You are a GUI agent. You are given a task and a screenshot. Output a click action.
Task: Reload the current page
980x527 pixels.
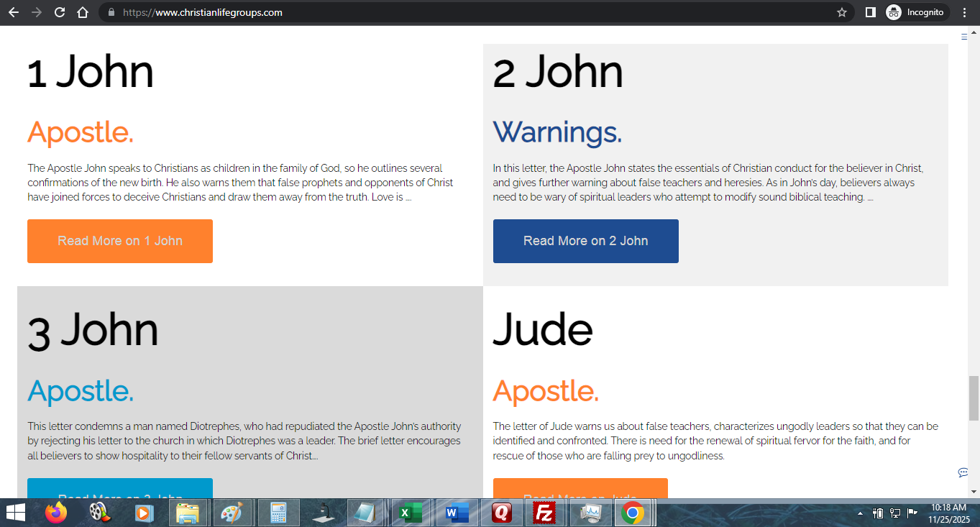coord(60,12)
